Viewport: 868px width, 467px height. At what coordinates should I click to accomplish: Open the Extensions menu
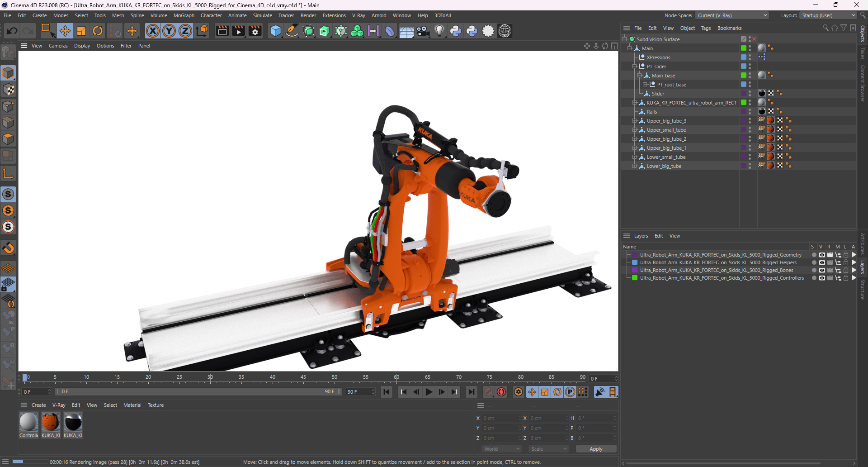334,15
